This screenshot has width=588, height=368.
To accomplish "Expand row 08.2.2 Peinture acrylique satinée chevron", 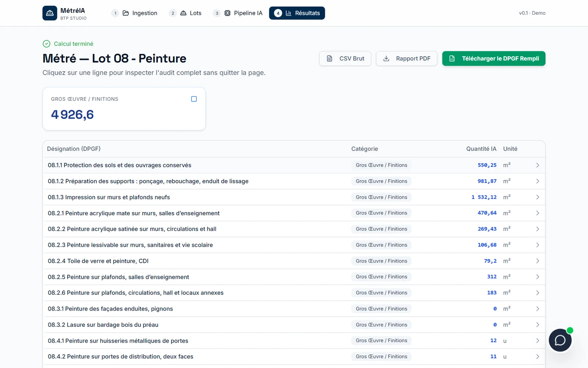I will pos(538,229).
